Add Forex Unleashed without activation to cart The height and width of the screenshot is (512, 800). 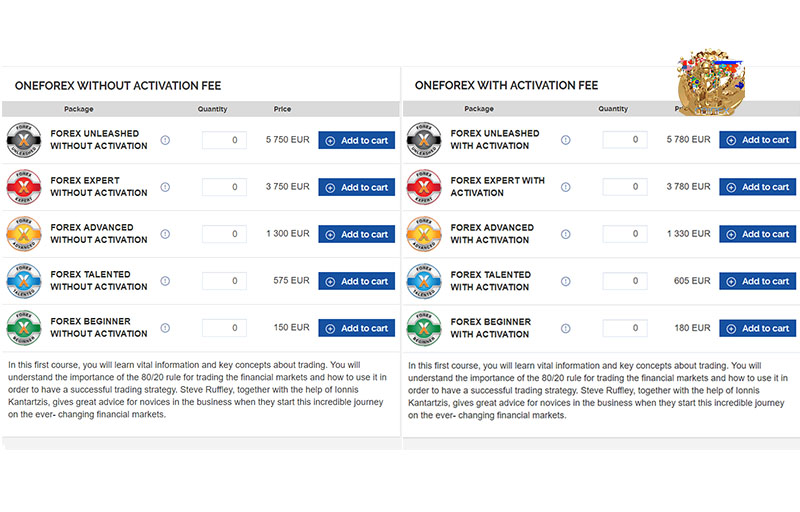click(x=357, y=140)
